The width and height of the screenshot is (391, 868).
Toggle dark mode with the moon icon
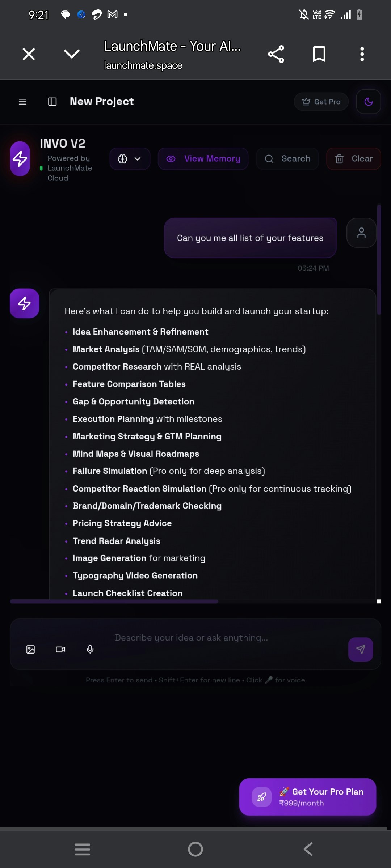pos(368,102)
